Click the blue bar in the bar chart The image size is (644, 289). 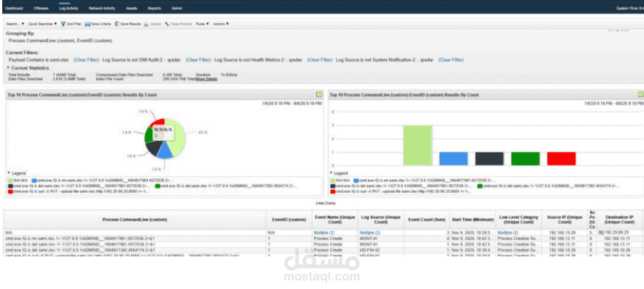coord(454,159)
